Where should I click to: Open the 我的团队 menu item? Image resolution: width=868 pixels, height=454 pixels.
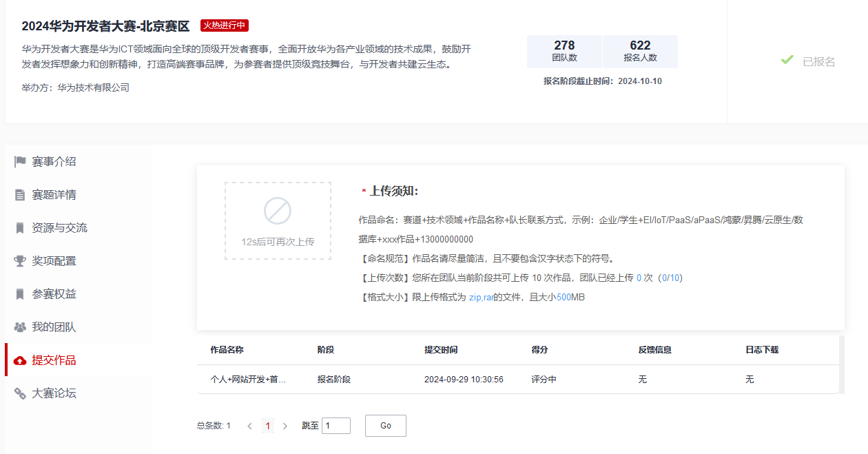(x=79, y=327)
